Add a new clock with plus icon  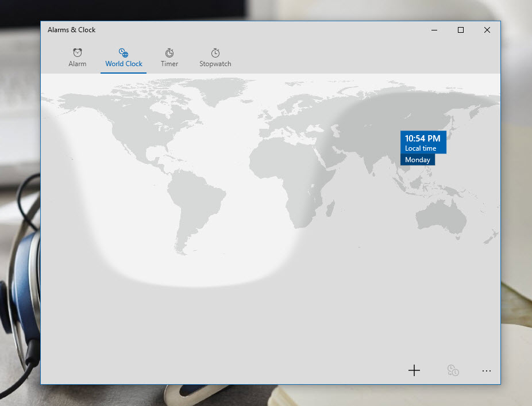coord(414,371)
